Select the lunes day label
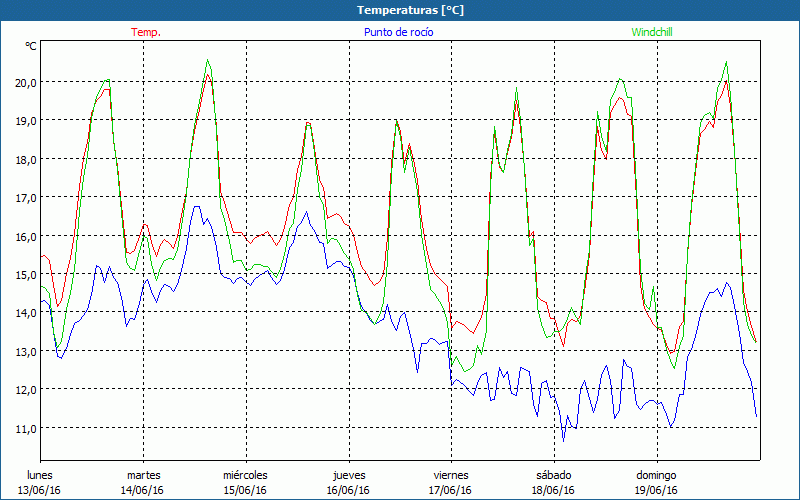The width and height of the screenshot is (800, 500). click(x=41, y=474)
